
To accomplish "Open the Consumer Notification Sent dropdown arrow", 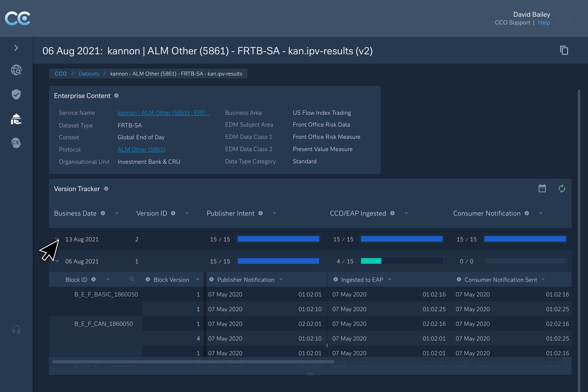I will pos(543,280).
